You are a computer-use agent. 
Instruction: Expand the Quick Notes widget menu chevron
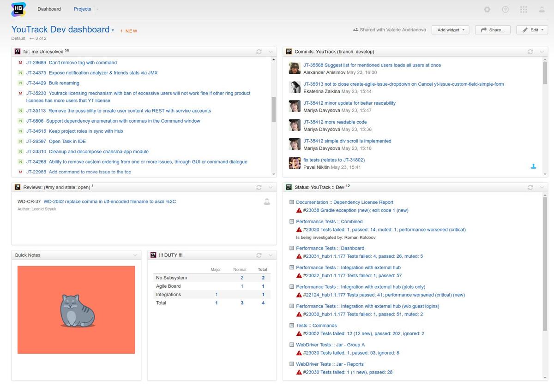pos(135,255)
